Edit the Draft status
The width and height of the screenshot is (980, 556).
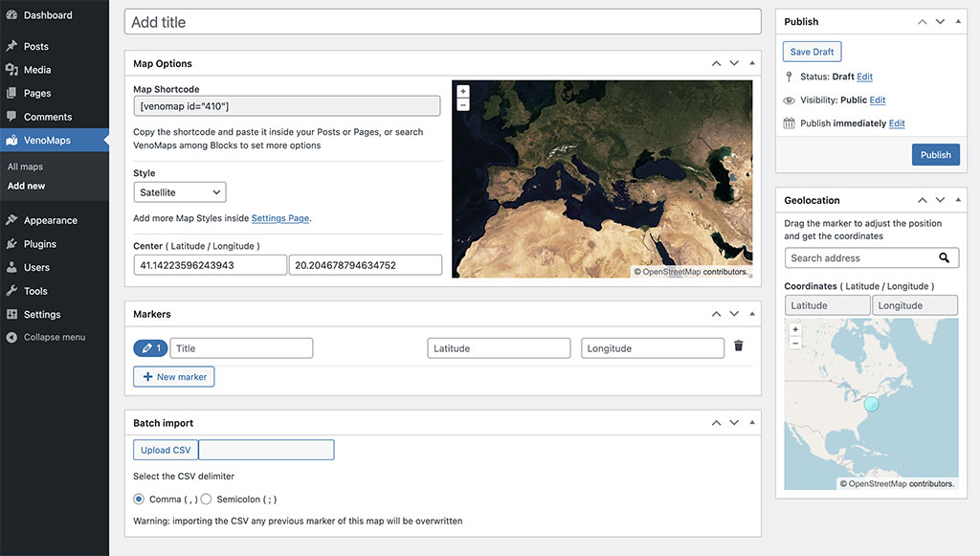864,77
